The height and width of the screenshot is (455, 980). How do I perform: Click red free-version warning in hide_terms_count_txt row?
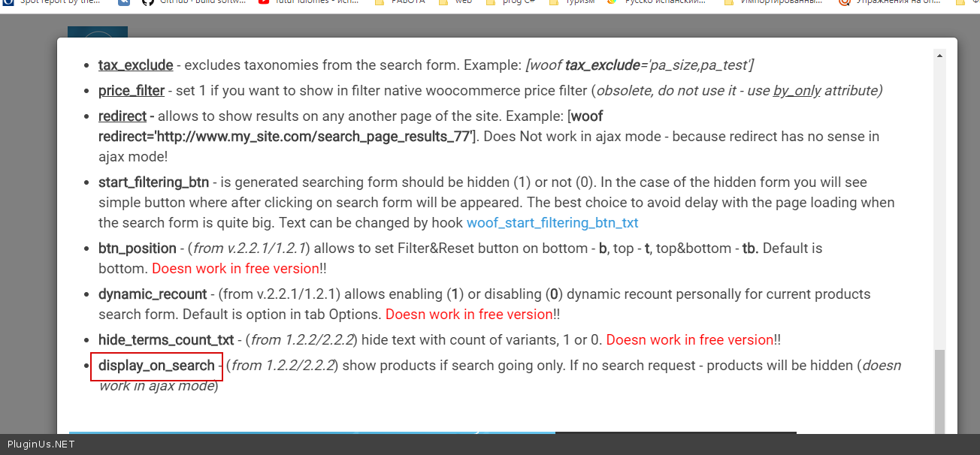[690, 339]
